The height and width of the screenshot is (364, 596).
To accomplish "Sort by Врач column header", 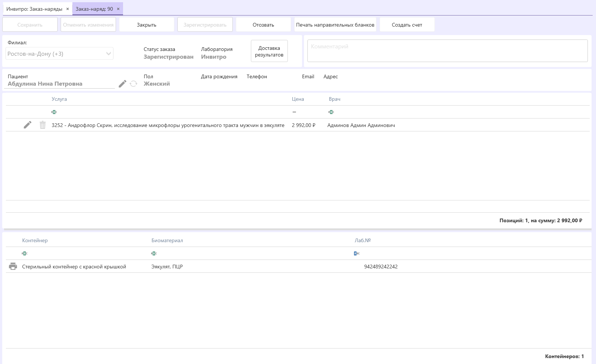I will click(334, 99).
